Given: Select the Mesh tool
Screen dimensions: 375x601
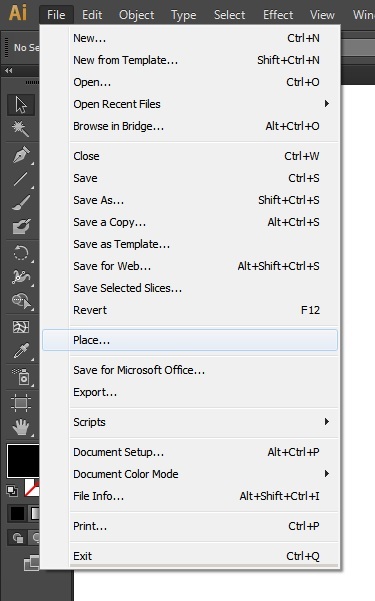Looking at the screenshot, I should [x=21, y=327].
